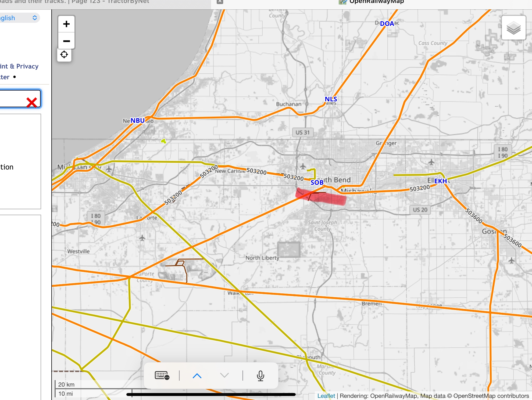Screen dimensions: 532x400
Task: Tap the keyboard options icon
Action: click(162, 375)
